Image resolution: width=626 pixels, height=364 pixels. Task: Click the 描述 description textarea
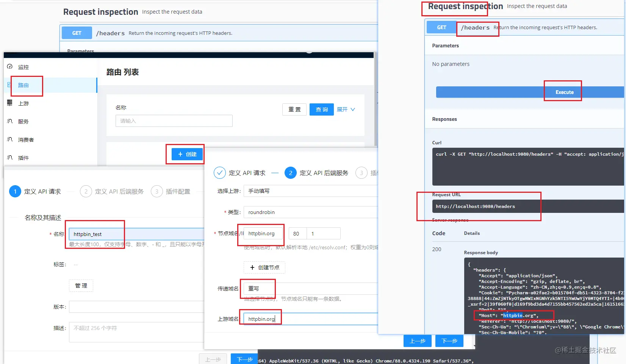(x=136, y=332)
